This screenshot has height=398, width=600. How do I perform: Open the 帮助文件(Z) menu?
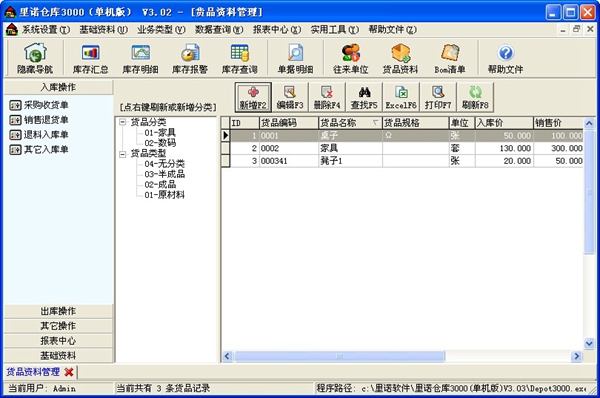[393, 29]
